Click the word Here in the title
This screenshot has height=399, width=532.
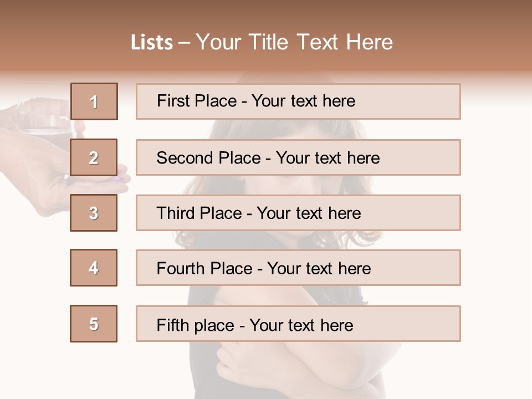click(x=370, y=43)
